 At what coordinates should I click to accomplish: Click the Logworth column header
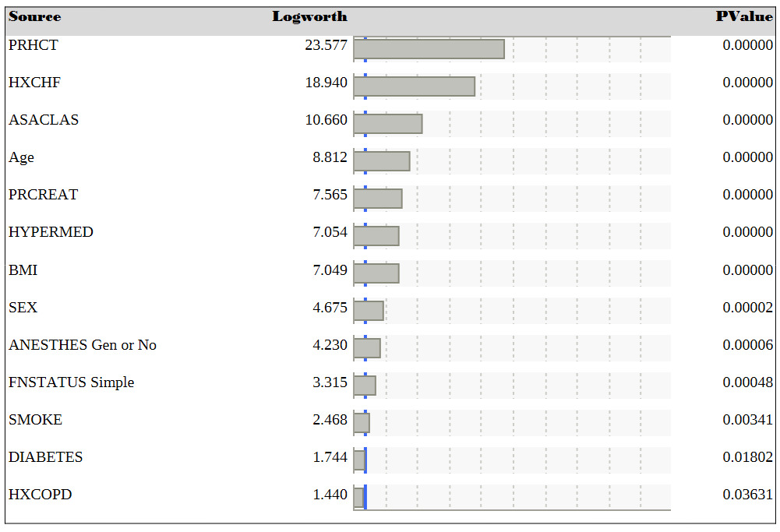click(309, 17)
